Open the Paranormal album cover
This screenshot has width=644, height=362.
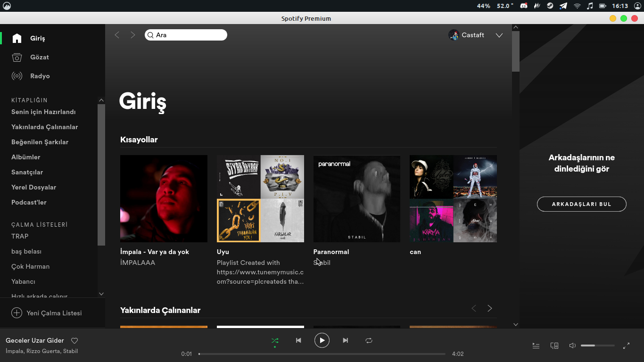coord(357,198)
